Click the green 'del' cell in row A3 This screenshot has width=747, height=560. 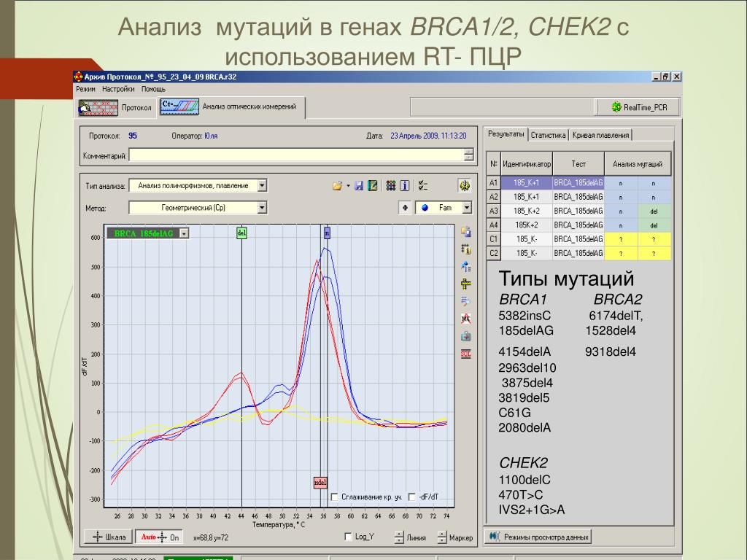click(654, 211)
